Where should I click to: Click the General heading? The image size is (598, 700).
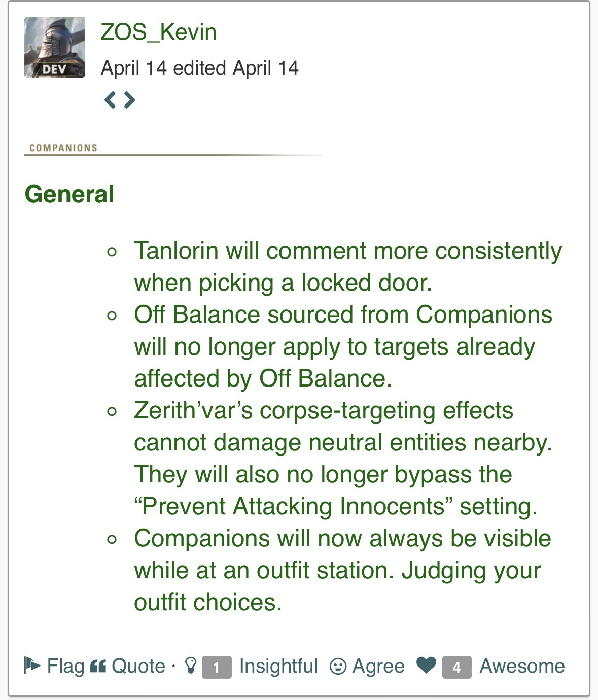point(69,194)
